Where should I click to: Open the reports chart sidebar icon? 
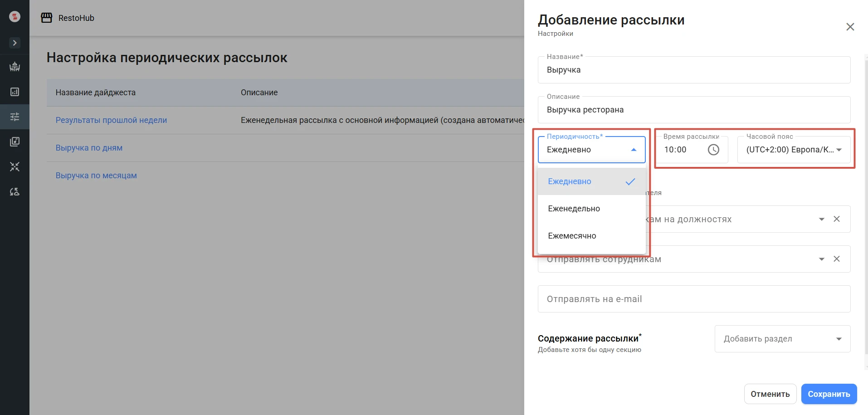(15, 92)
